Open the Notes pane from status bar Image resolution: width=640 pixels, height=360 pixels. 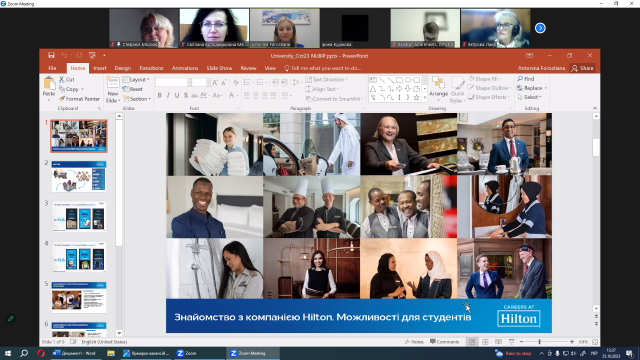tap(414, 342)
